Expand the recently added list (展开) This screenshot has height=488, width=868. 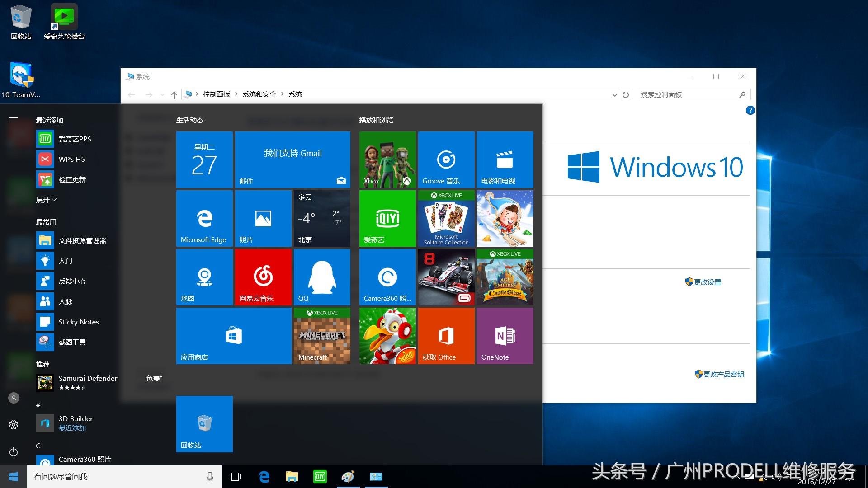tap(46, 200)
